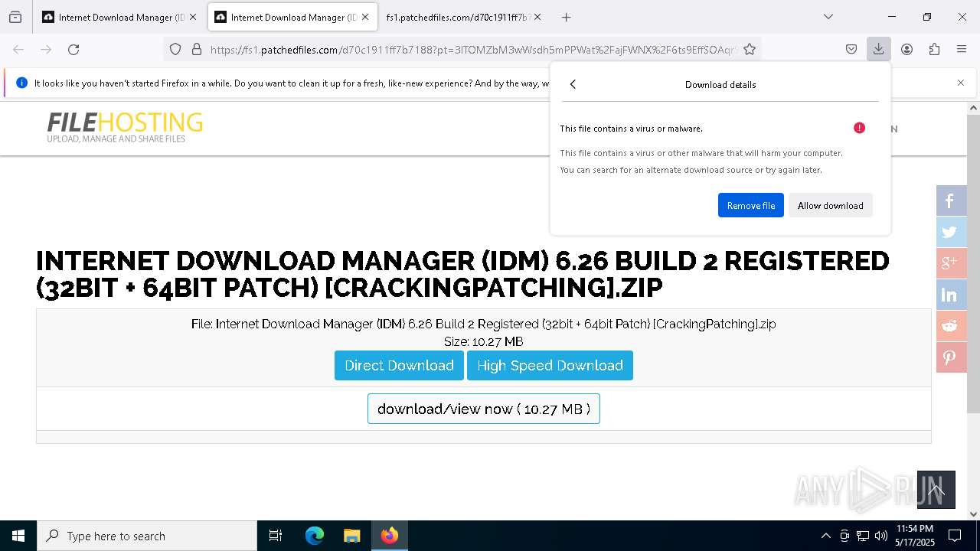Click the page vertical scrollbar thumb
Viewport: 980px width, 551px height.
click(973, 264)
